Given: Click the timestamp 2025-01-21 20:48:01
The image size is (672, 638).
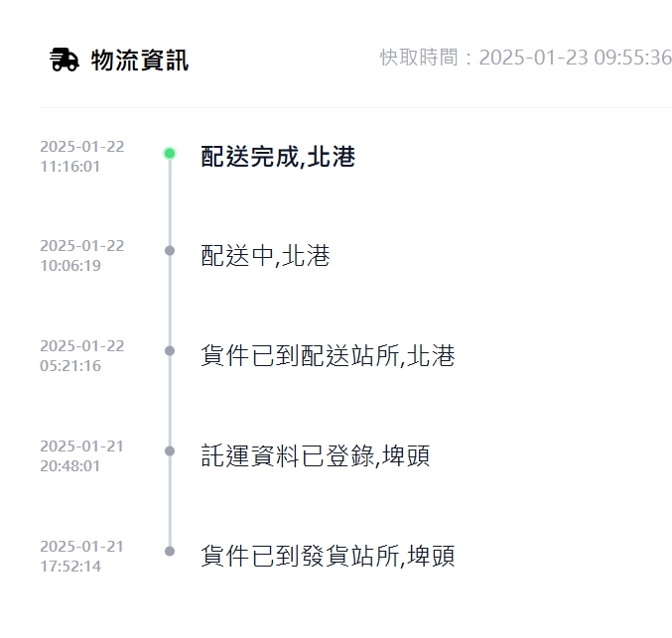Looking at the screenshot, I should (81, 455).
